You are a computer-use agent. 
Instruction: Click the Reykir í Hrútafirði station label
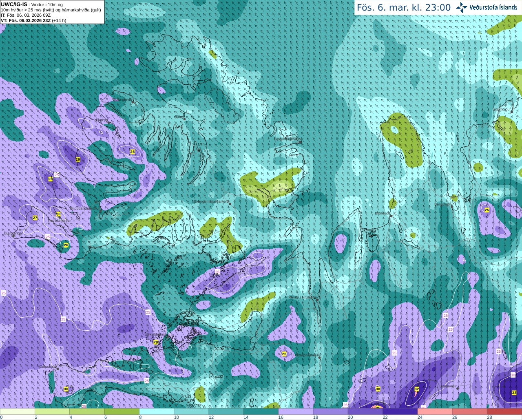[302, 297]
